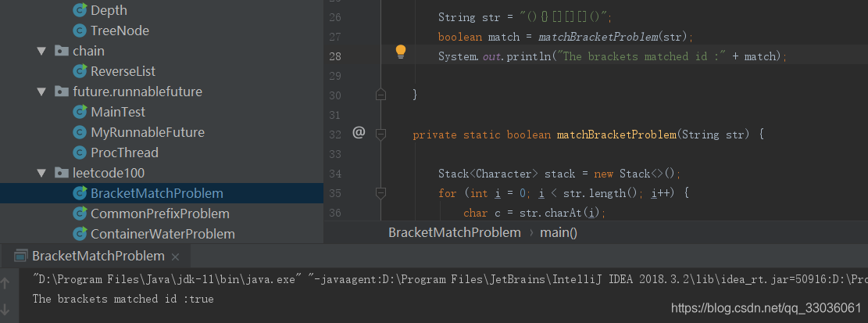The width and height of the screenshot is (868, 323).
Task: Click the MainTest class icon
Action: coord(80,112)
